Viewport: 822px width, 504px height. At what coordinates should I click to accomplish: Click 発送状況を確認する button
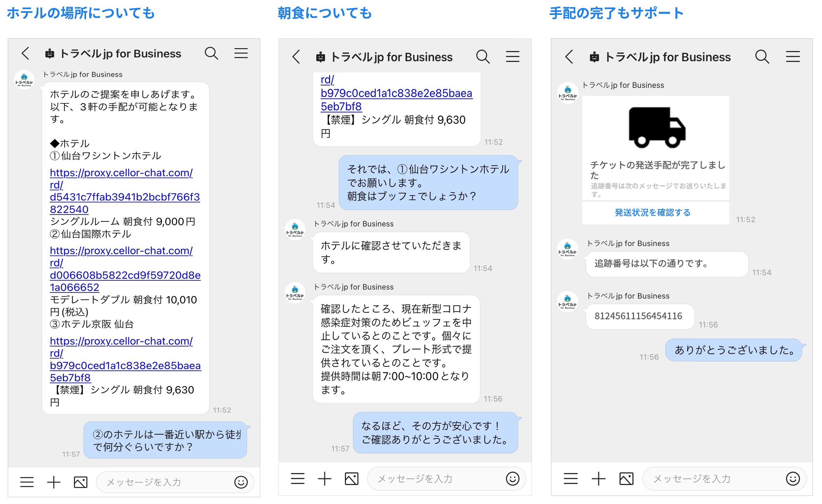pyautogui.click(x=652, y=213)
